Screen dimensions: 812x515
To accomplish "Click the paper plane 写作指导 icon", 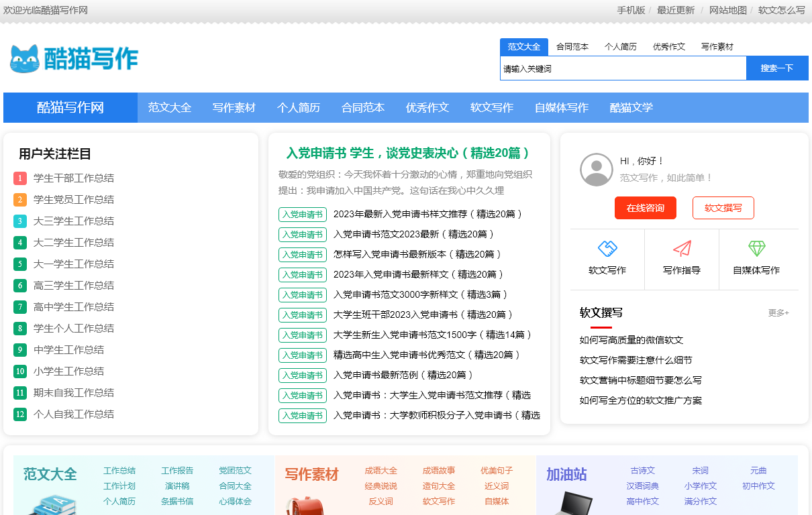I will pyautogui.click(x=682, y=249).
